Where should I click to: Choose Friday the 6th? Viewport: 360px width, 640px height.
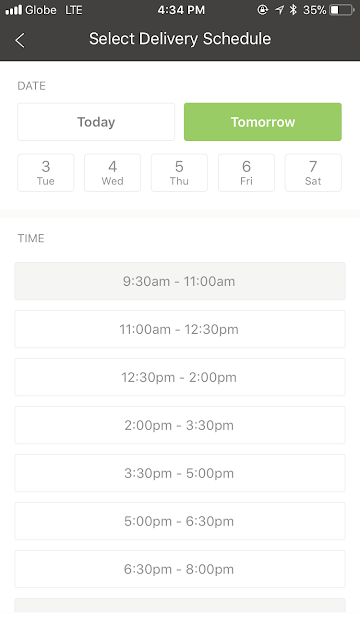pyautogui.click(x=246, y=173)
